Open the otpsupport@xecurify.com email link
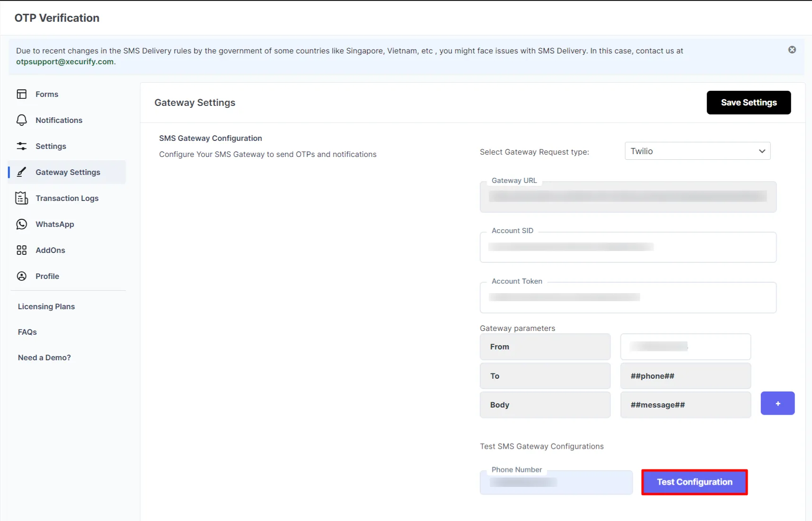812x521 pixels. click(x=64, y=61)
